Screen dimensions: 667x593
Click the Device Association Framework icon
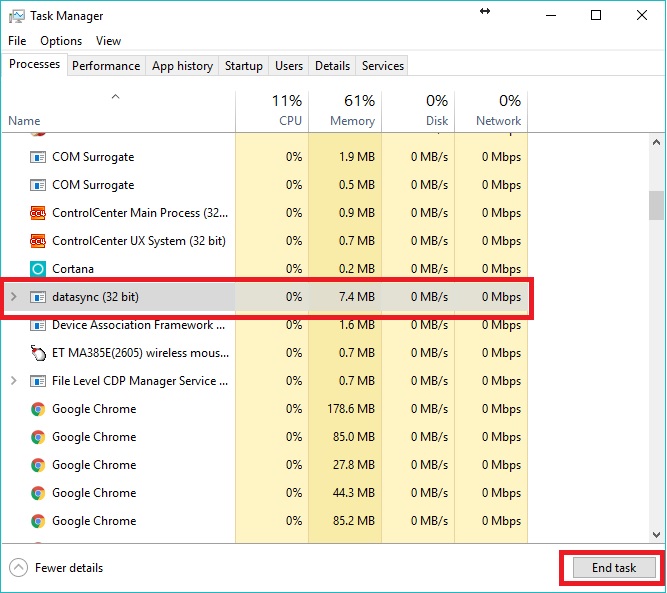[38, 326]
